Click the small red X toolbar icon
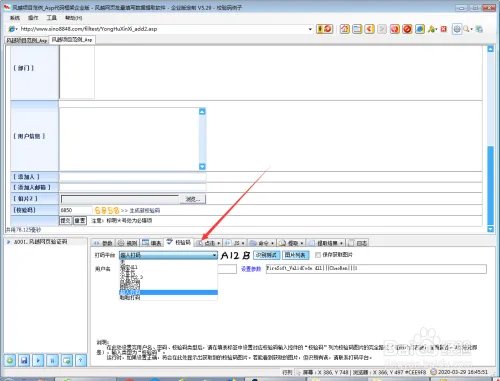The width and height of the screenshot is (500, 381). 444,29
